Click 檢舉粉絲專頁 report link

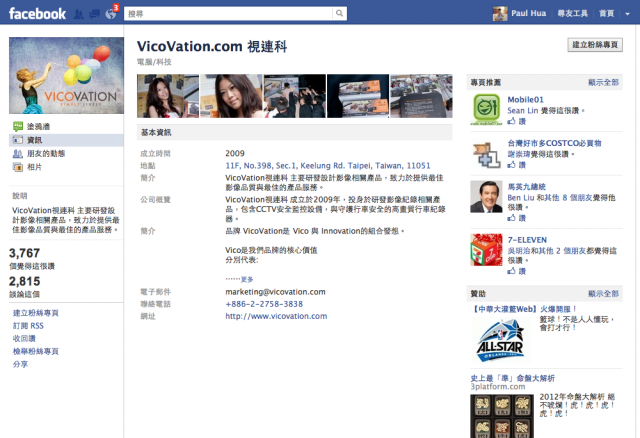(x=36, y=351)
